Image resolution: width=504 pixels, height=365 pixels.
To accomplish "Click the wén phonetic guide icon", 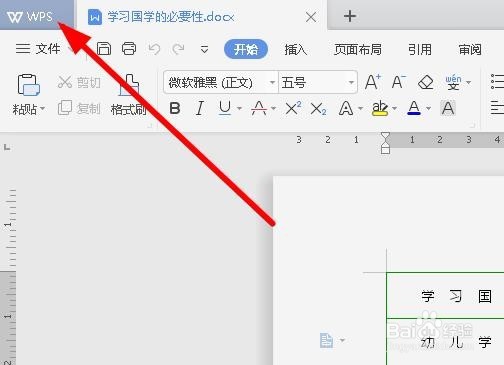I will click(x=454, y=82).
